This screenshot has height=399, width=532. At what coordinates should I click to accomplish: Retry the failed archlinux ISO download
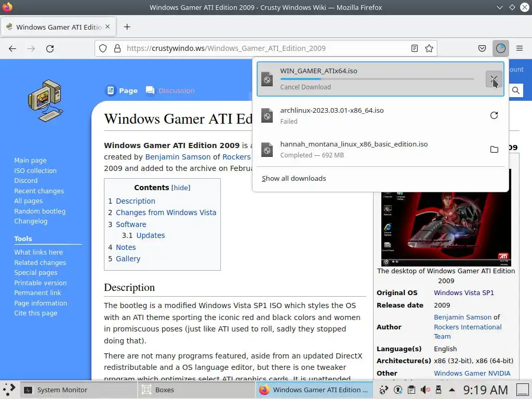[x=494, y=115]
